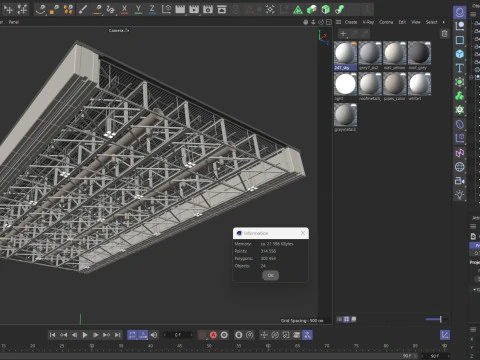The width and height of the screenshot is (480, 360).
Task: Add a light from side palette
Action: [x=460, y=195]
